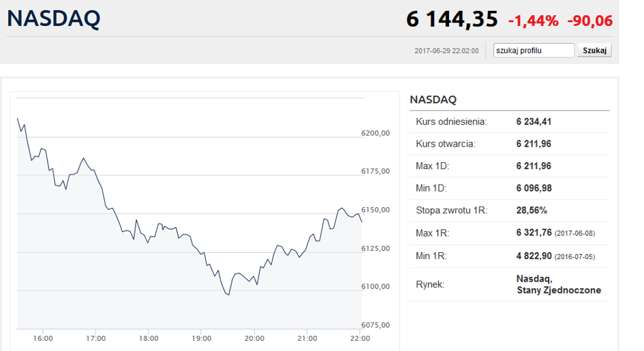Click the 'Kurs odniesienia:' label

pos(451,121)
